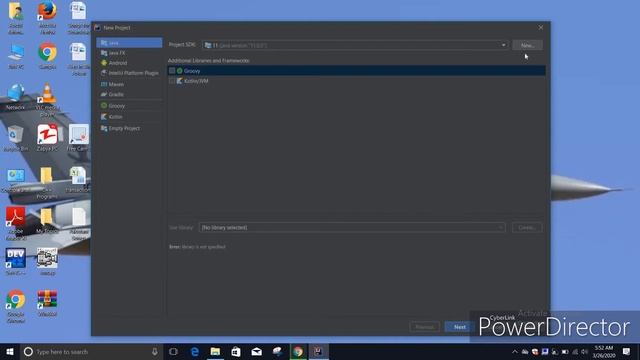
Task: Click the Next button
Action: pyautogui.click(x=460, y=327)
